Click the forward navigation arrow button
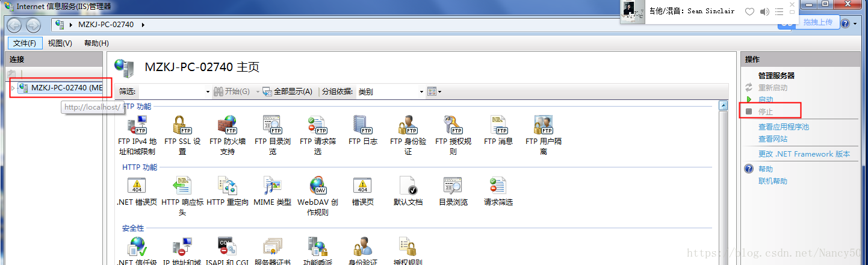 (x=34, y=25)
